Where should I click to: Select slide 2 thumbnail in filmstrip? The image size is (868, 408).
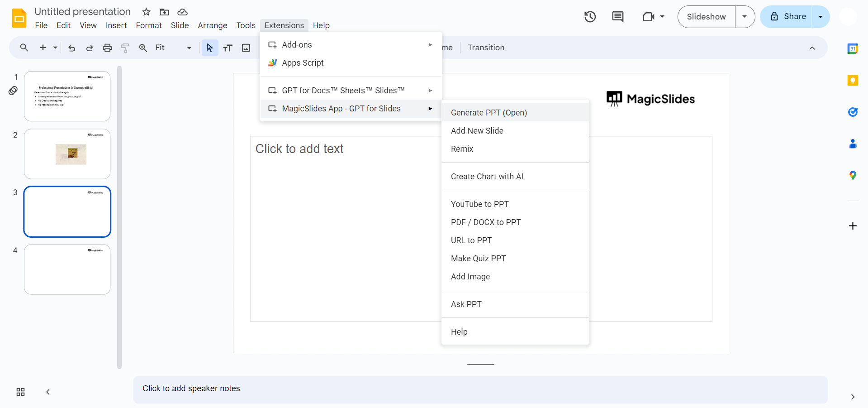67,154
